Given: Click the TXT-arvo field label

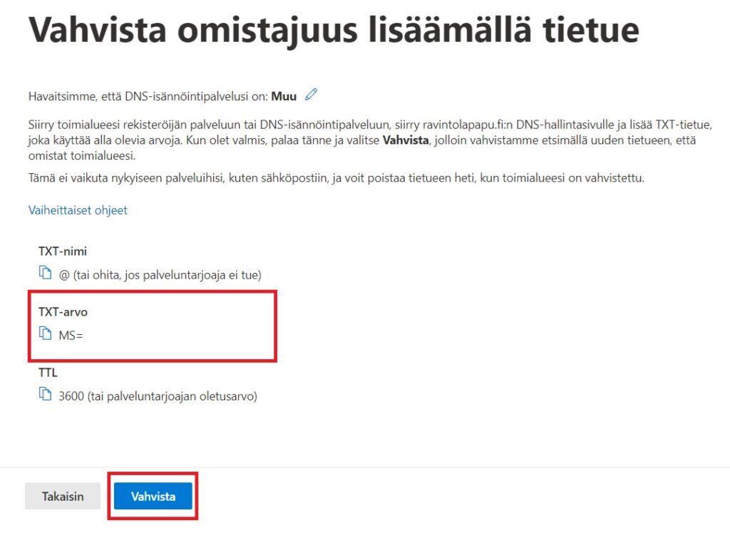Looking at the screenshot, I should click(63, 311).
